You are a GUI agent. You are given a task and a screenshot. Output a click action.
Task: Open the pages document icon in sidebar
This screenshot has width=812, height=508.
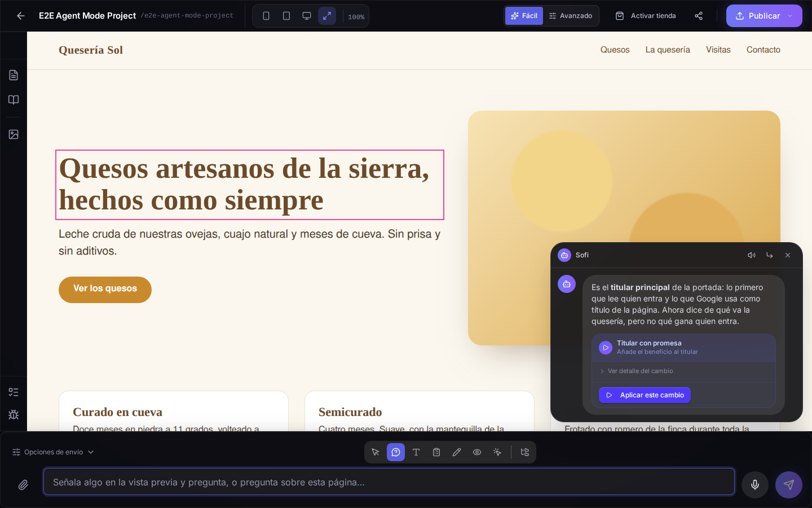click(x=14, y=75)
